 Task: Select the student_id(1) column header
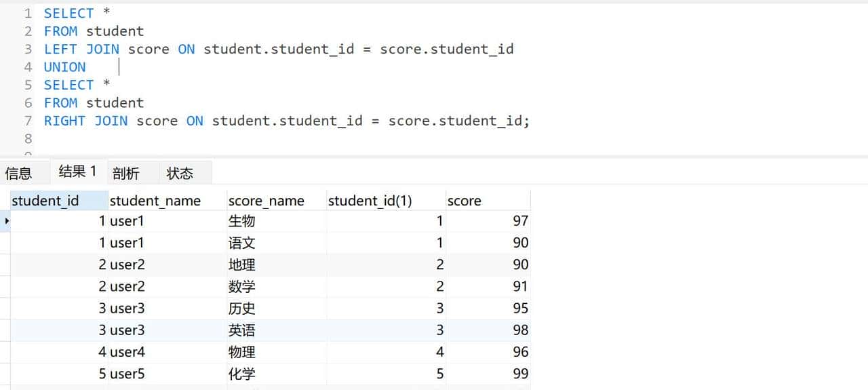click(x=386, y=201)
